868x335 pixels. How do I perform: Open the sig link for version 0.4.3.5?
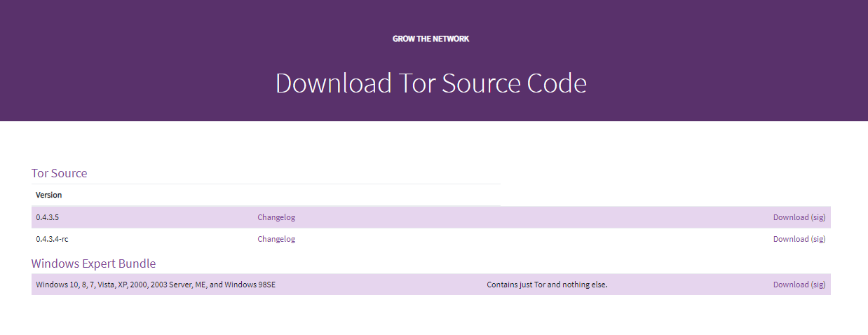tap(818, 217)
